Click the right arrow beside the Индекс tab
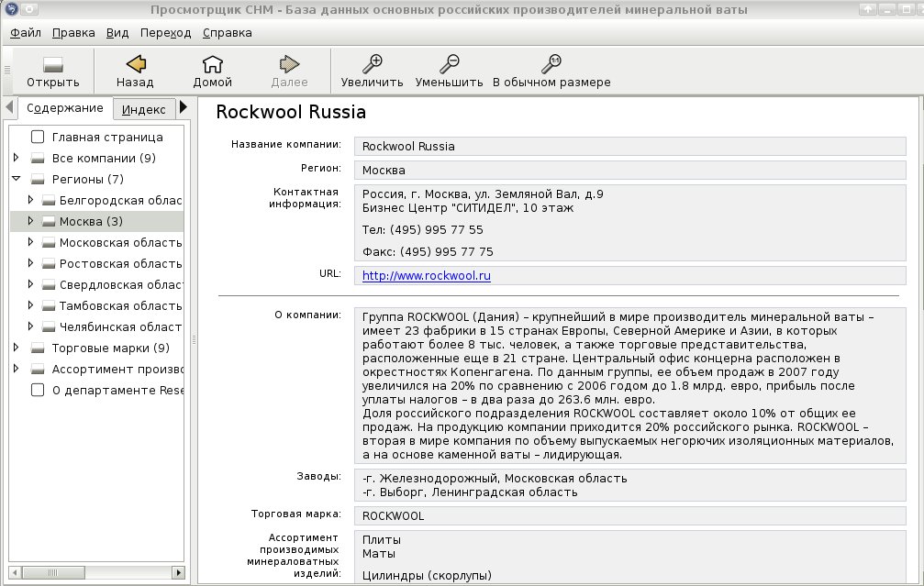 tap(183, 107)
